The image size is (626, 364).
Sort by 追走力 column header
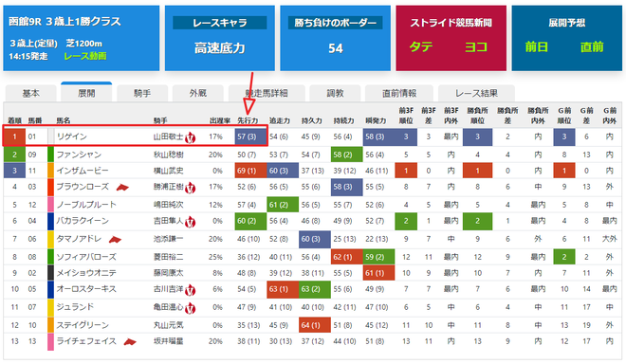(x=280, y=120)
